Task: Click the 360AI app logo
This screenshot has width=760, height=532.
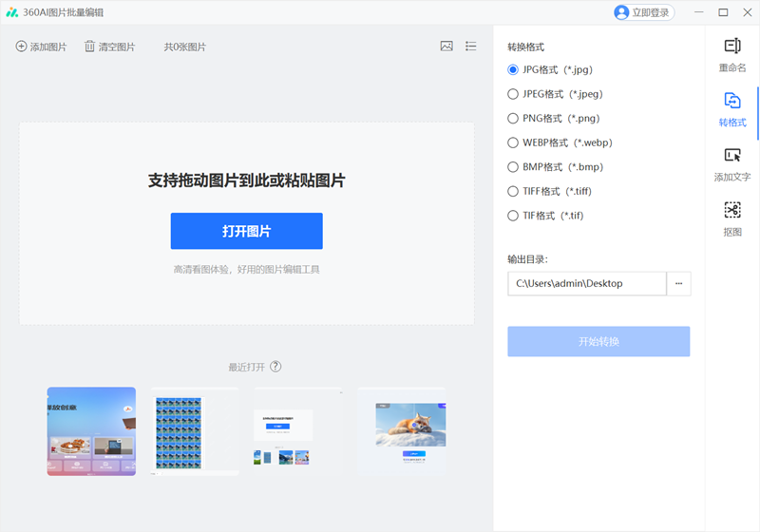Action: (12, 12)
